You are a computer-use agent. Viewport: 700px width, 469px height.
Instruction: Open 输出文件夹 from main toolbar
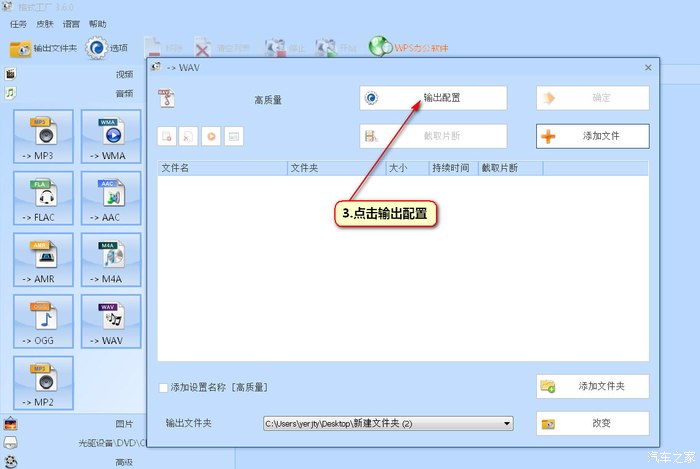(x=43, y=48)
